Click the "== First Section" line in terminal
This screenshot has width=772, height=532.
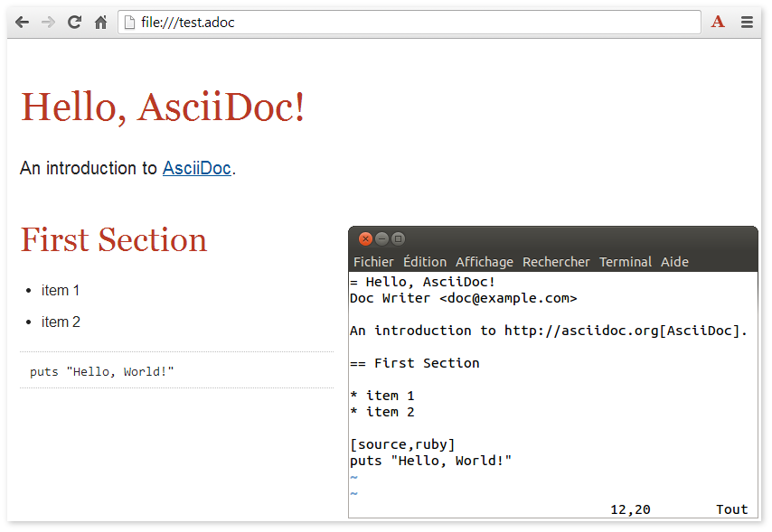[x=415, y=363]
